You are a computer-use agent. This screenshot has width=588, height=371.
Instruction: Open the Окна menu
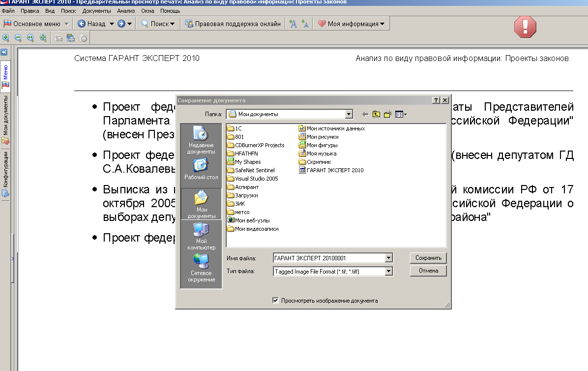(148, 11)
